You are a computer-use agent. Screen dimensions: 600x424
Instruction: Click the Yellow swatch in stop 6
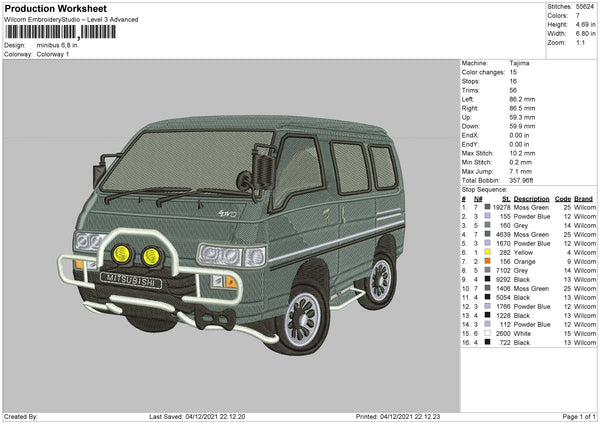[x=487, y=253]
